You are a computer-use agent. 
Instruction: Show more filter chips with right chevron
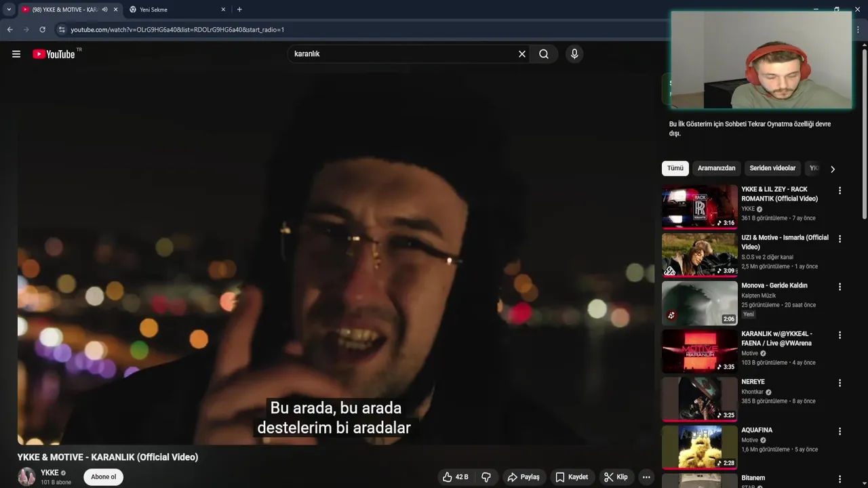click(x=833, y=169)
